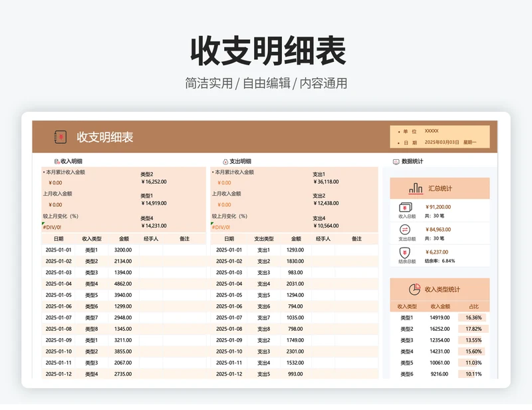Select the 数据统计 section heading
This screenshot has width=532, height=410.
click(412, 161)
